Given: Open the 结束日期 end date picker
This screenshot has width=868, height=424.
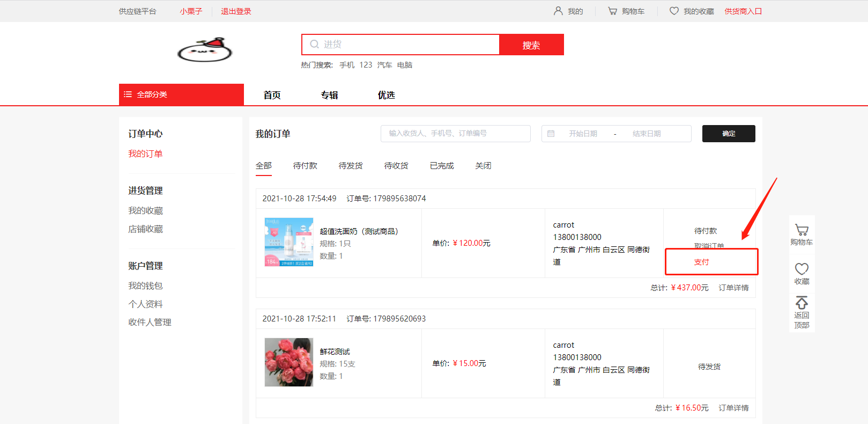Looking at the screenshot, I should 646,134.
